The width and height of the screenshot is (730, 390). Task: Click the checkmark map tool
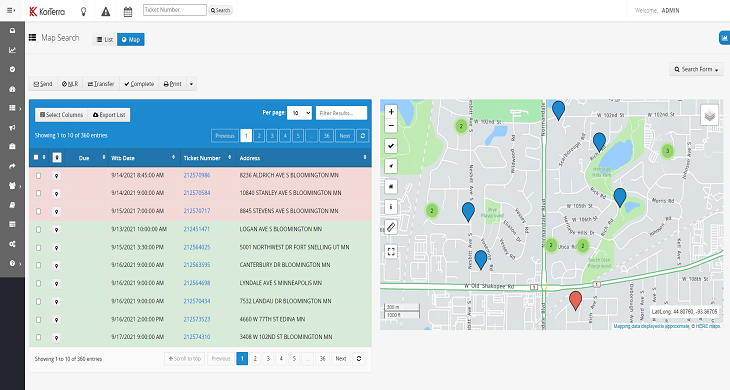click(391, 146)
